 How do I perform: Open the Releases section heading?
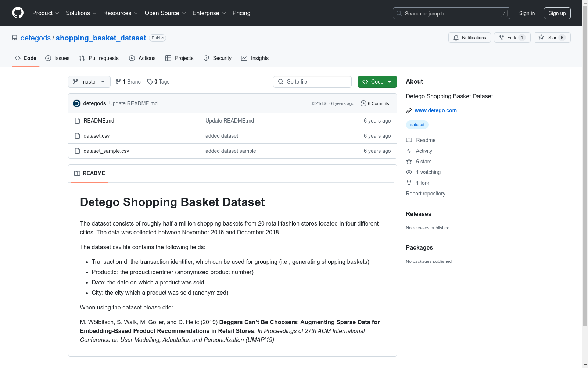click(419, 214)
